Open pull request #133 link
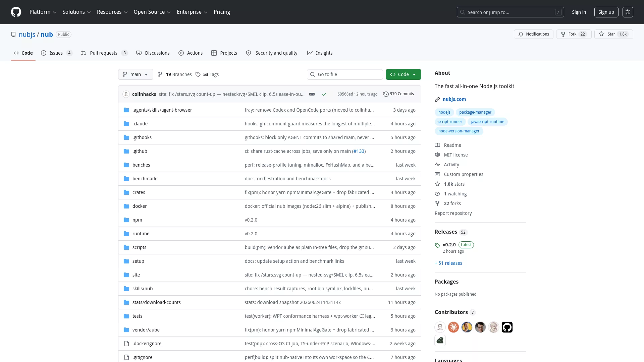Screen dimensions: 644x362 (x=359, y=151)
